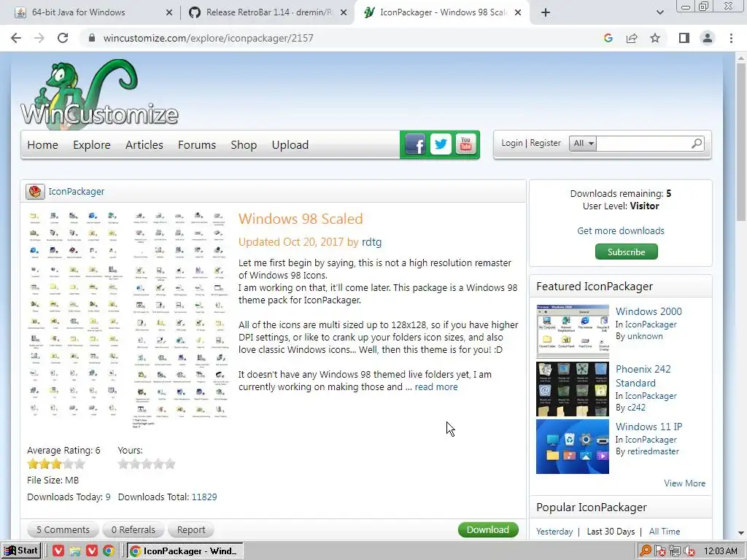
Task: Open the All search category dropdown
Action: coord(583,144)
